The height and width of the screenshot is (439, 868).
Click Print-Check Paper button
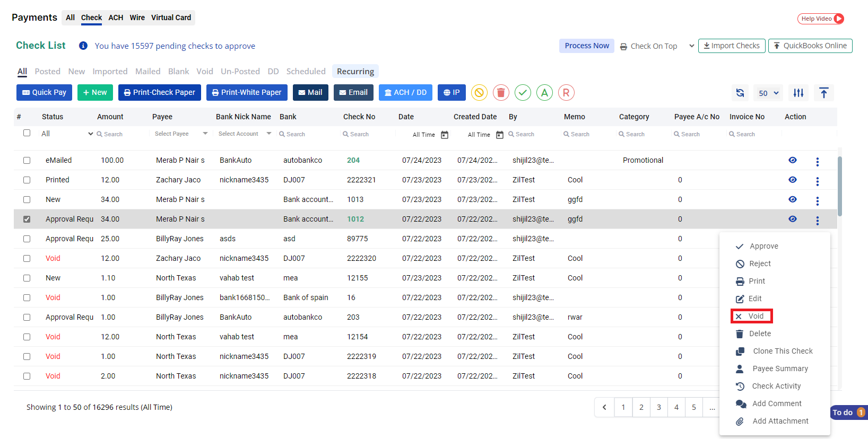pyautogui.click(x=160, y=92)
